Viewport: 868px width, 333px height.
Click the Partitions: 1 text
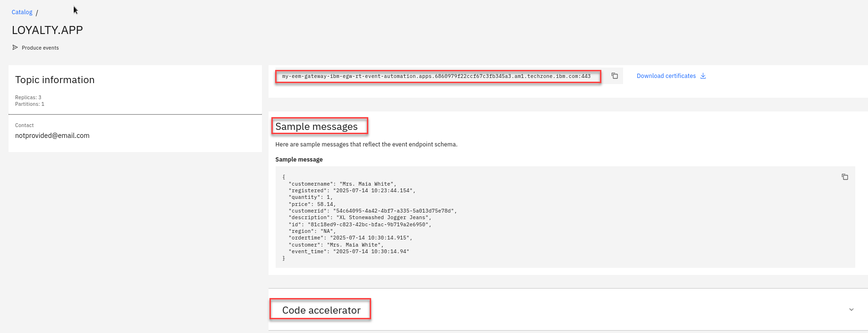(29, 104)
